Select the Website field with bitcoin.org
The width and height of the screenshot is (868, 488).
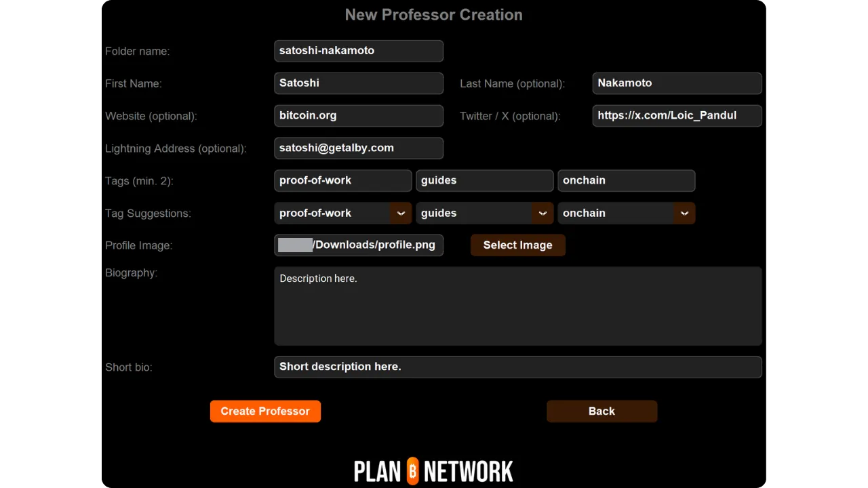359,116
